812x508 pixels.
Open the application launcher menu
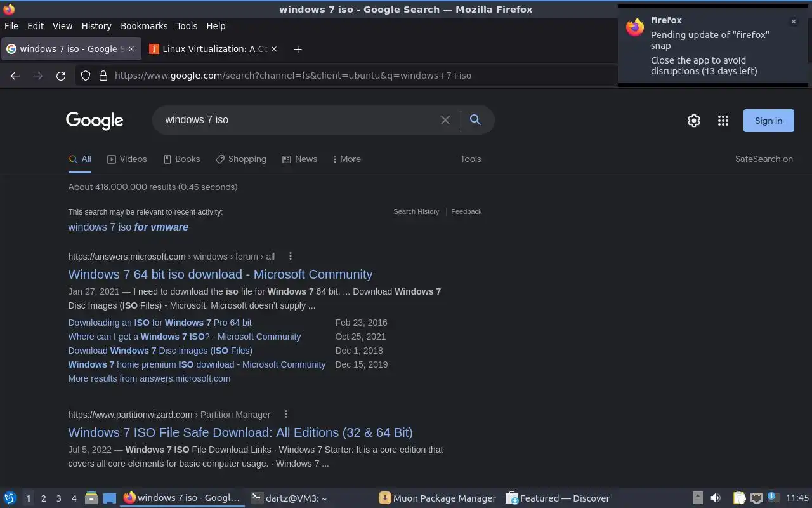10,498
